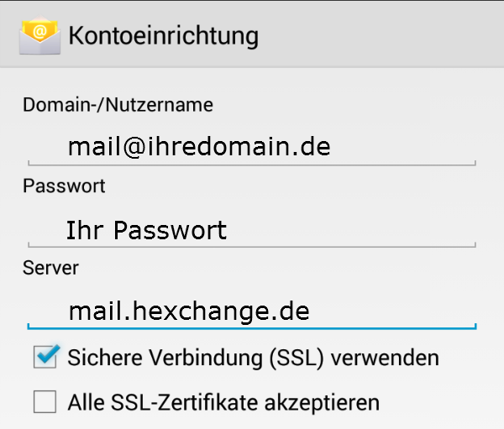
Task: Uncheck the Sichere Verbindung (SSL) checkbox
Action: (45, 357)
